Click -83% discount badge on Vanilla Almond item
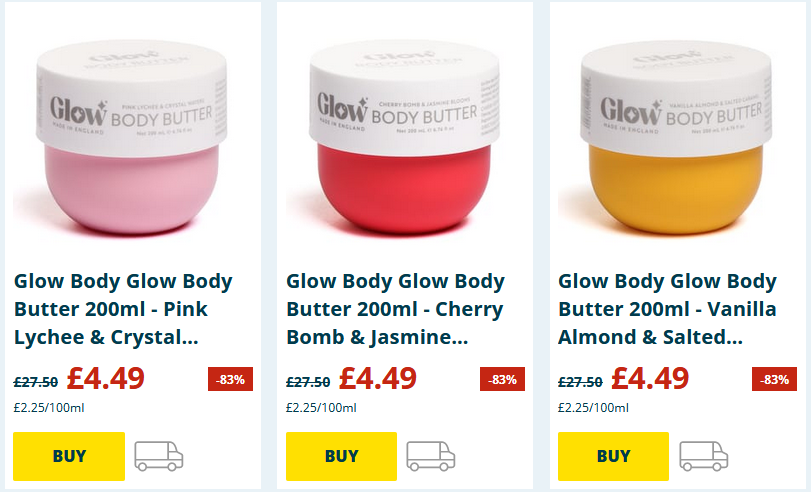Image resolution: width=811 pixels, height=492 pixels. 774,379
